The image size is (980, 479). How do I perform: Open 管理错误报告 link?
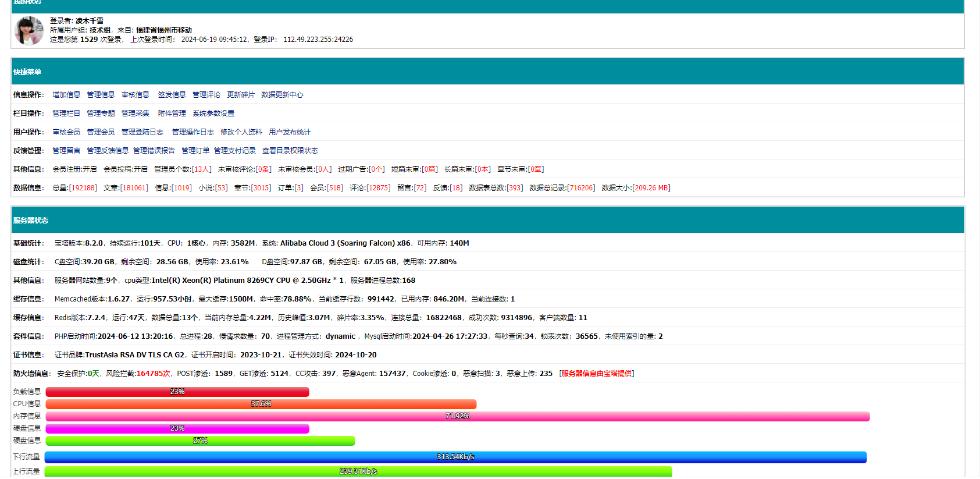click(x=154, y=151)
